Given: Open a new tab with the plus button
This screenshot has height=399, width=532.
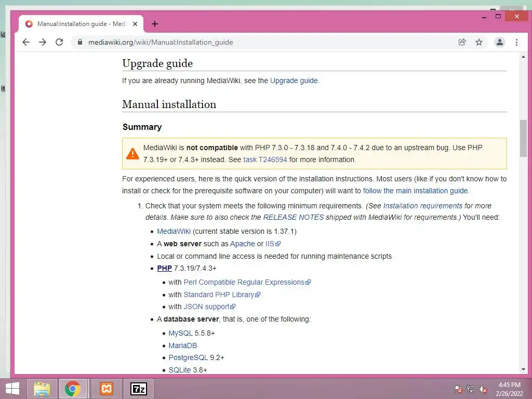Looking at the screenshot, I should click(155, 24).
